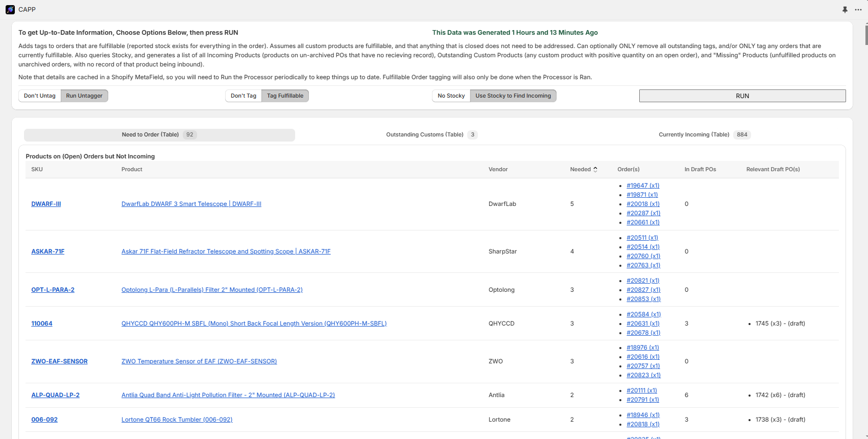Open the ZWO-EAF-SENSOR SKU link
868x439 pixels.
pos(60,361)
